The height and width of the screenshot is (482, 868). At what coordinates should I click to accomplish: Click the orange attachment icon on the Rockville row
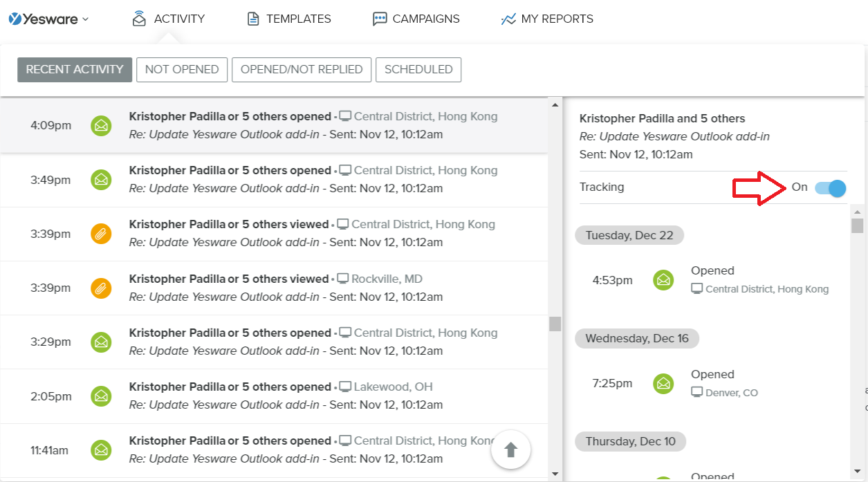[x=101, y=288]
